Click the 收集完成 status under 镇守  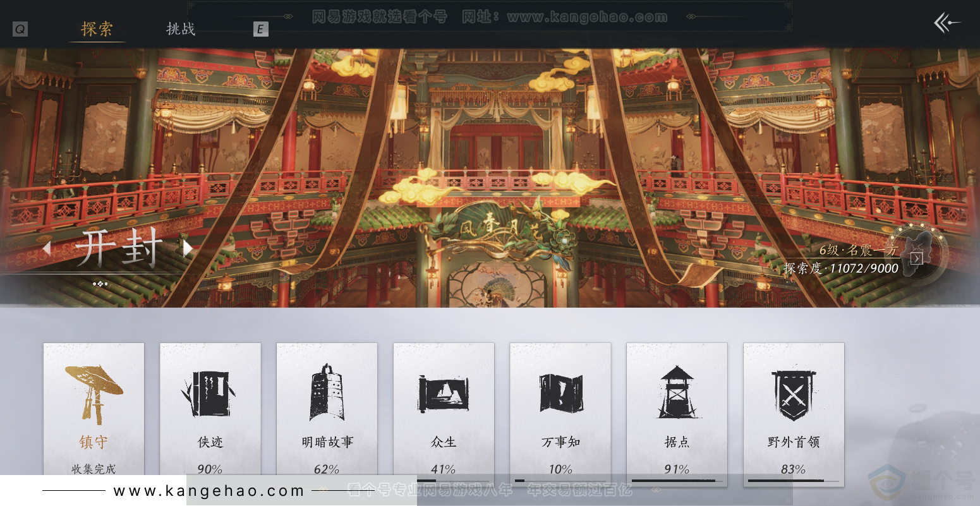94,469
